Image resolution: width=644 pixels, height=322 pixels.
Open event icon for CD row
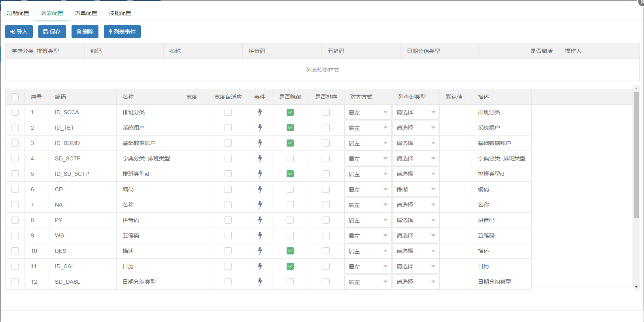coord(260,189)
